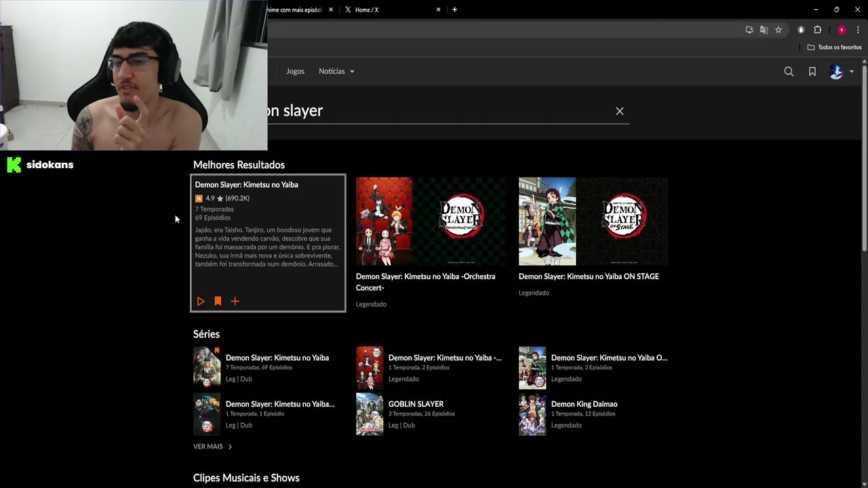868x488 pixels.
Task: Open Demon Slayer 3 Episódios series row
Action: (x=593, y=367)
